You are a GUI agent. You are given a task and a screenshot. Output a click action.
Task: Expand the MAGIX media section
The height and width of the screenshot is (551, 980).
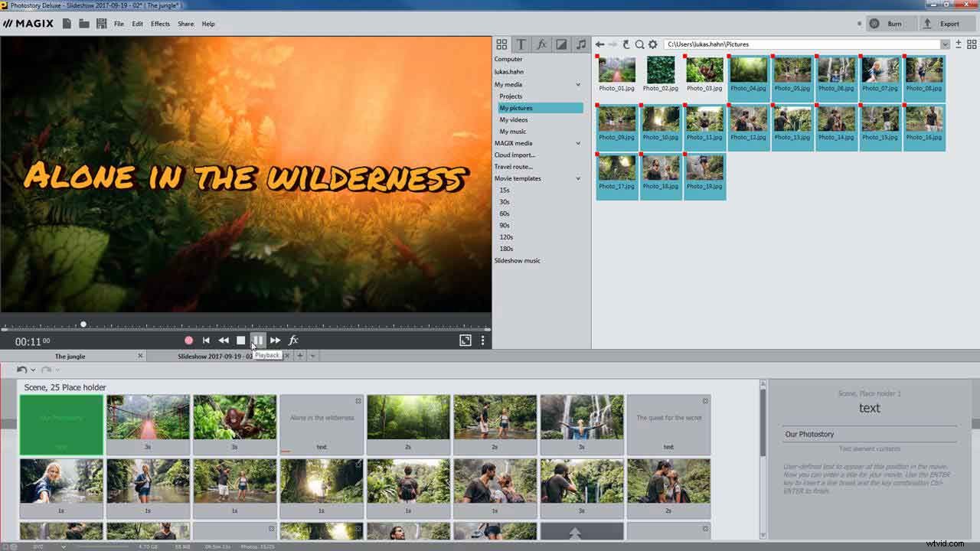pyautogui.click(x=579, y=143)
